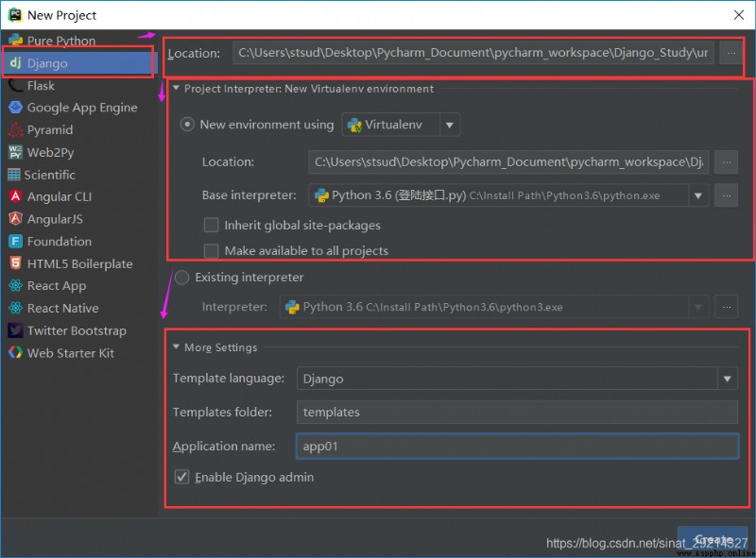Click the React Native atom icon
756x558 pixels.
click(x=15, y=308)
